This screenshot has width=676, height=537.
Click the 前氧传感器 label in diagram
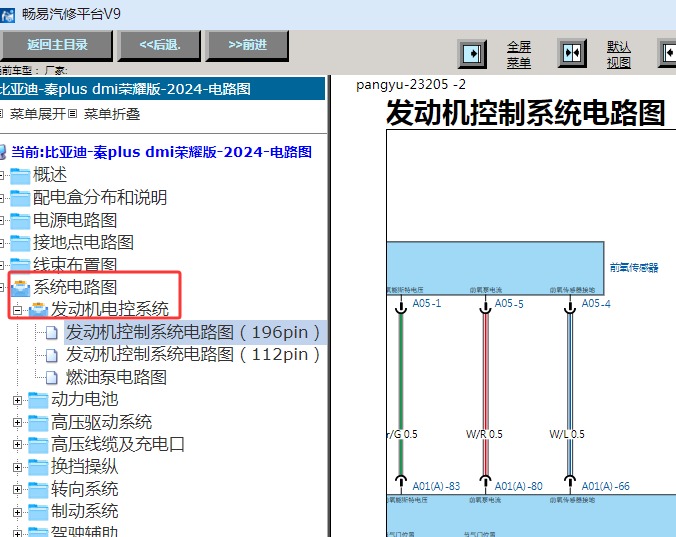634,268
